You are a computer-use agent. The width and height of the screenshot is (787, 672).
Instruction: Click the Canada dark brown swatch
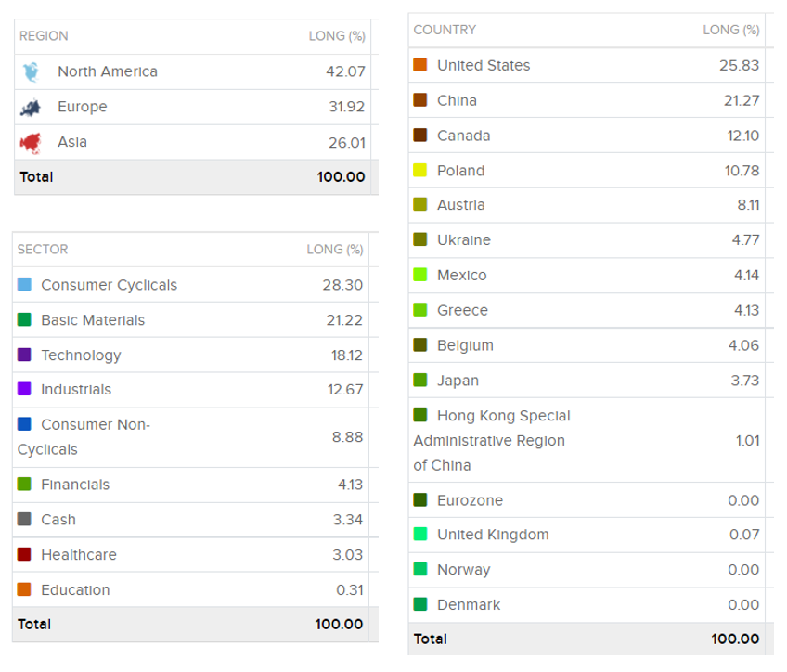pyautogui.click(x=420, y=135)
